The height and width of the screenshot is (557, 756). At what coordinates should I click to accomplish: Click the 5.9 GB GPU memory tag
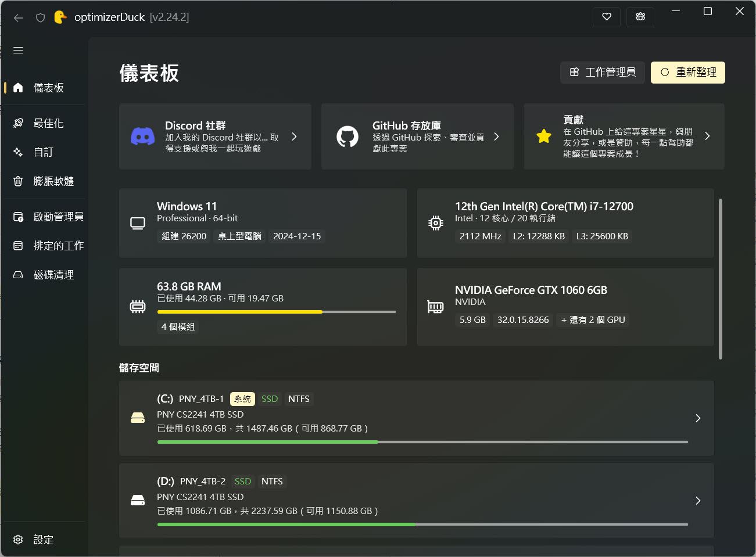(x=472, y=320)
